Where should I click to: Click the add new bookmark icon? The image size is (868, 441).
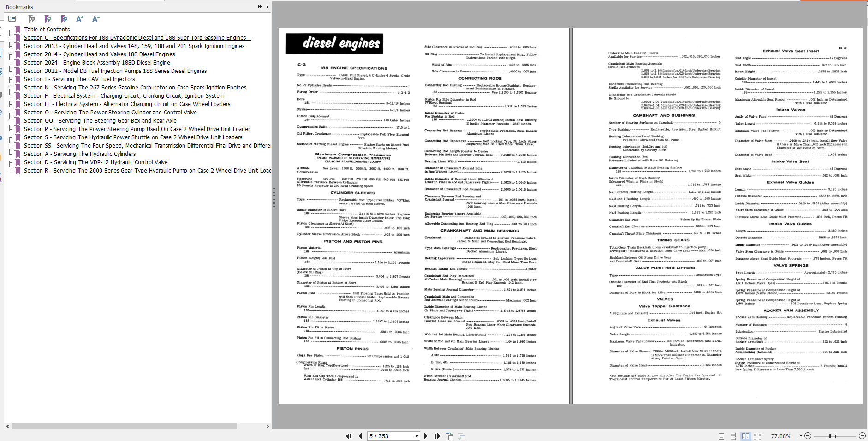pyautogui.click(x=48, y=19)
